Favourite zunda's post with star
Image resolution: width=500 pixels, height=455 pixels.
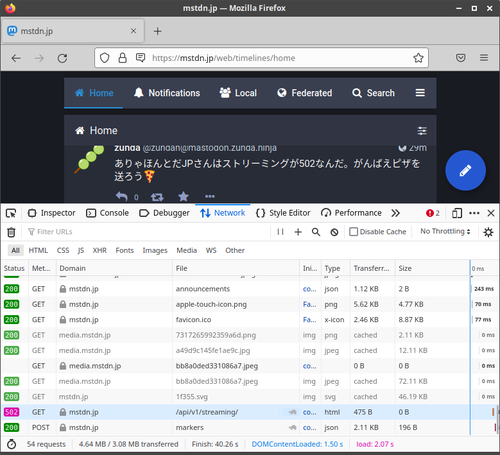pos(183,197)
